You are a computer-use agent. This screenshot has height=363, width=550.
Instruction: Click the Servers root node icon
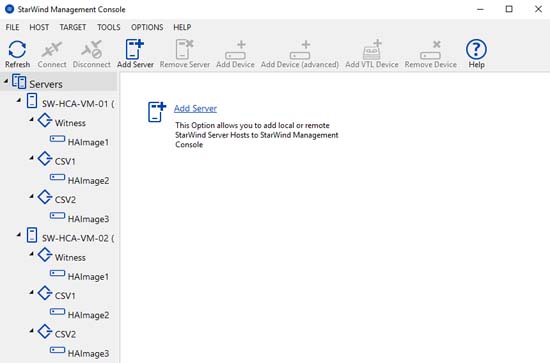click(19, 82)
